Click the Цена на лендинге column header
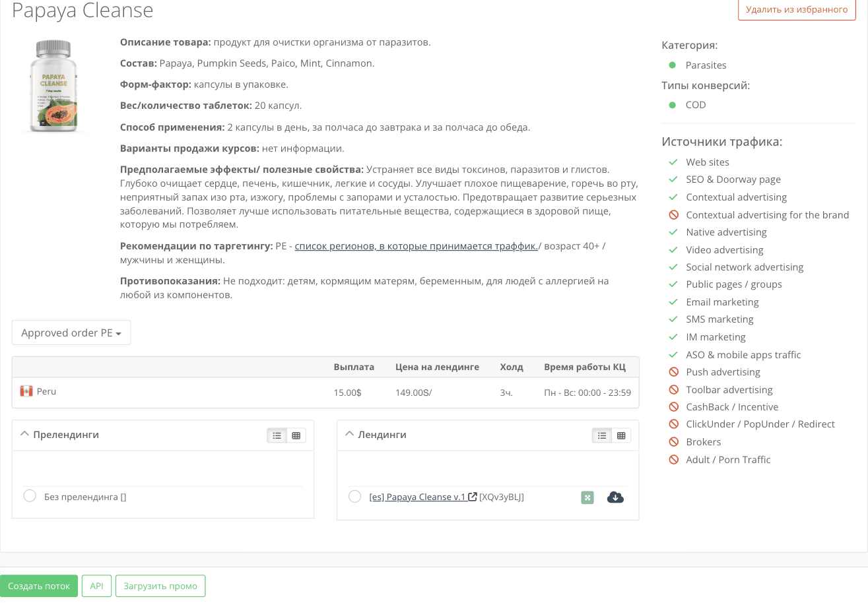The width and height of the screenshot is (868, 603). (x=437, y=367)
